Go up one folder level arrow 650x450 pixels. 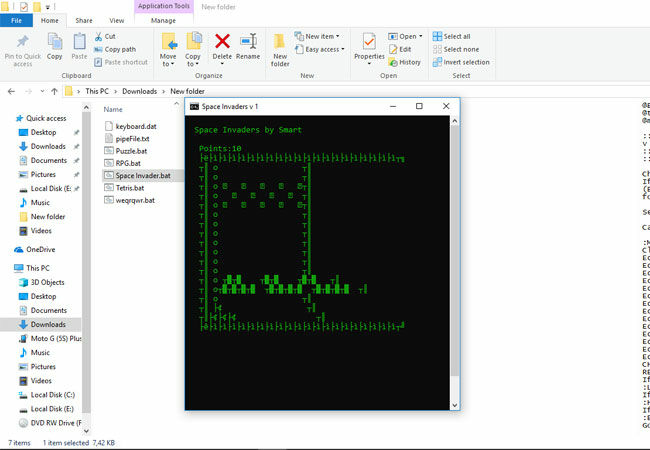tap(54, 91)
